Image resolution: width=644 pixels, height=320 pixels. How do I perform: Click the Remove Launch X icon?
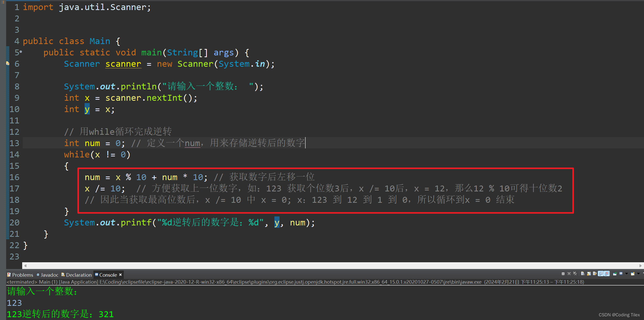[569, 274]
